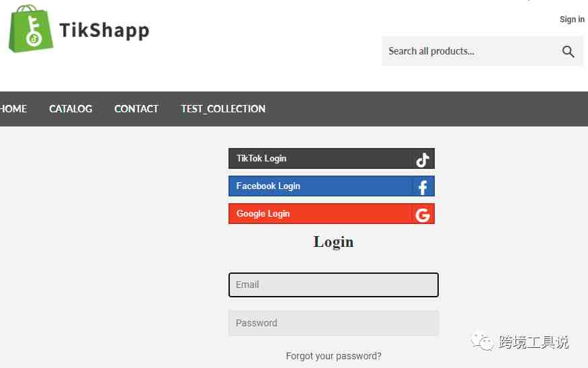Click the TikTok note icon
Viewport: 588px width, 368px height.
coord(423,159)
